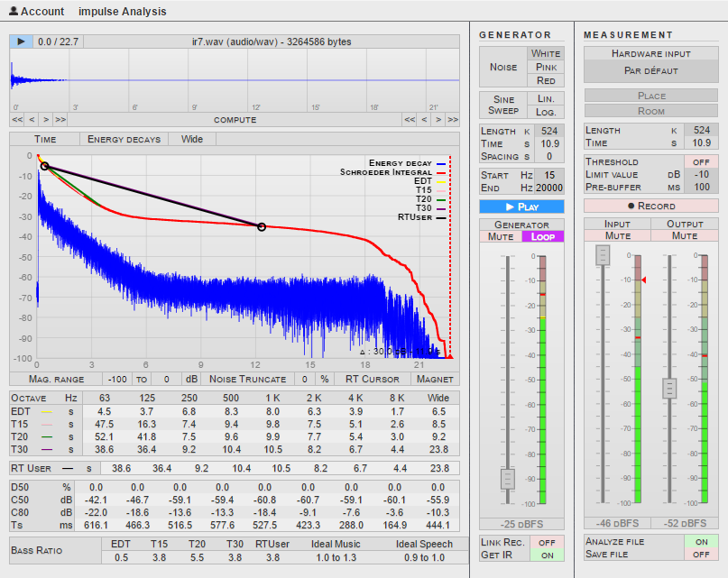Click the COMPUTE button
Viewport: 728px width, 578px height.
[x=235, y=119]
